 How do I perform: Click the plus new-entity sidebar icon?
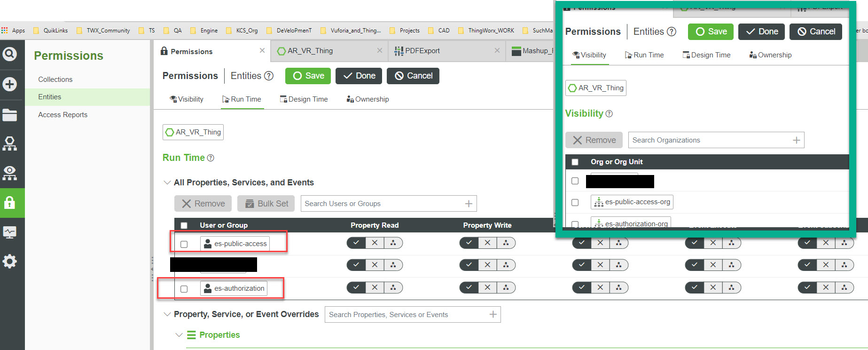tap(9, 84)
